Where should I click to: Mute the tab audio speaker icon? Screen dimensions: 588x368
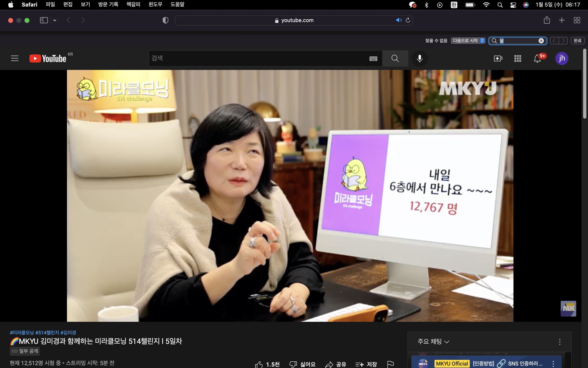[x=399, y=20]
